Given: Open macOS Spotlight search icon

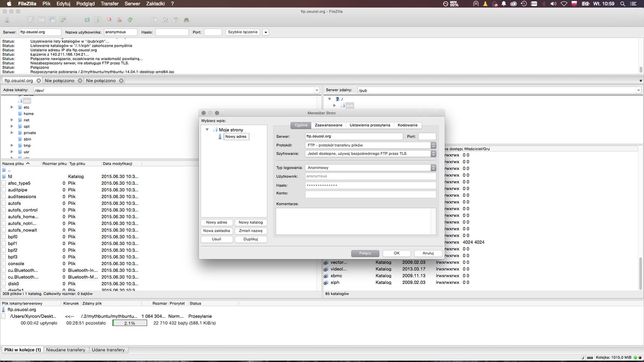Looking at the screenshot, I should 623,4.
